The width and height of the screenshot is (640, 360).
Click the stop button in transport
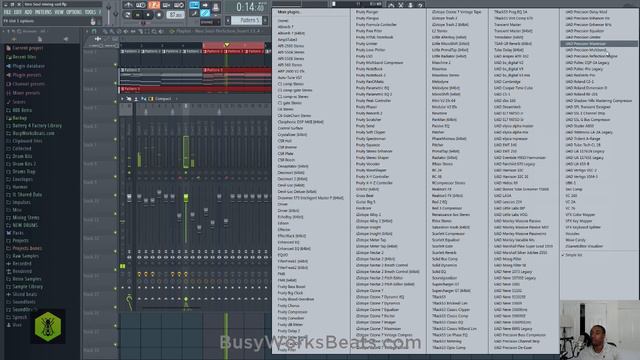(x=148, y=15)
